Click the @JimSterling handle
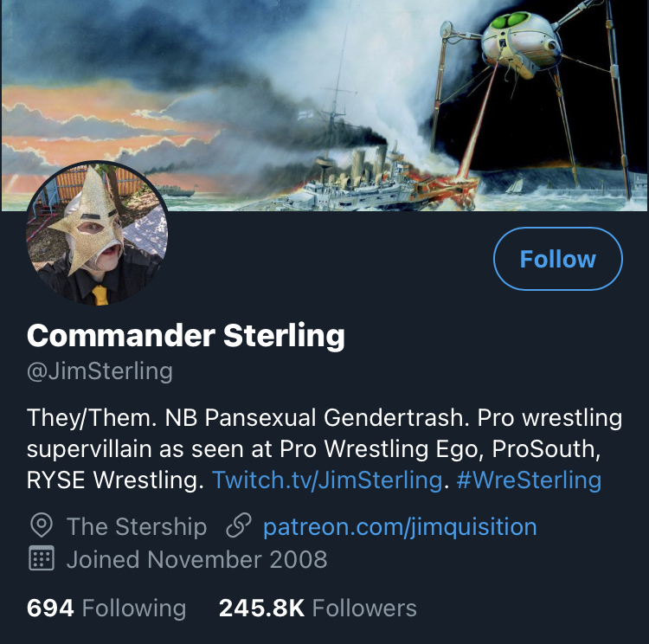 100,371
